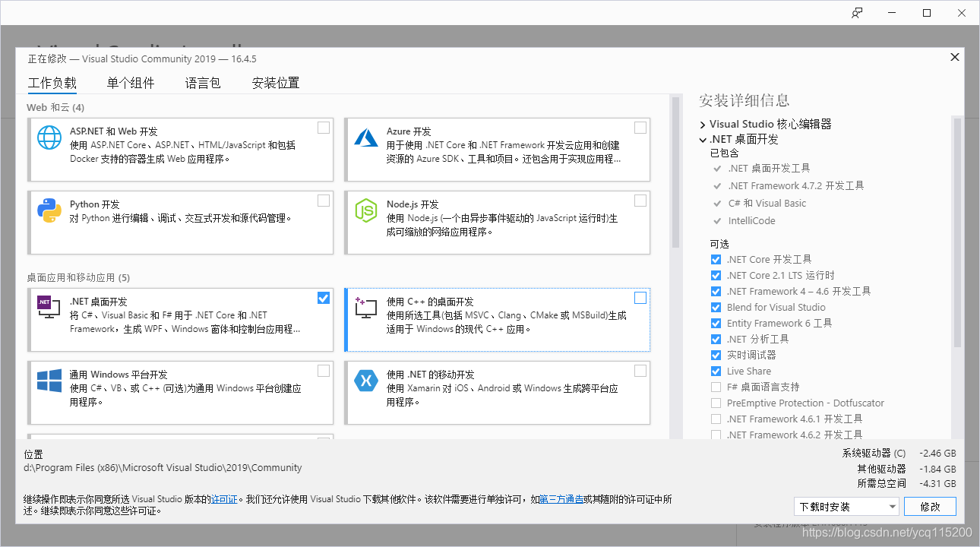The image size is (980, 547).
Task: Open the 第三方通告 link
Action: pyautogui.click(x=561, y=499)
